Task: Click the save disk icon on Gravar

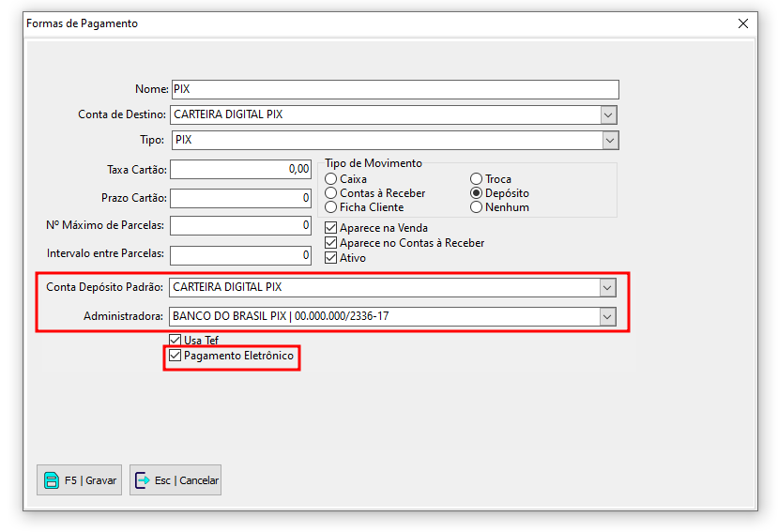Action: click(52, 480)
